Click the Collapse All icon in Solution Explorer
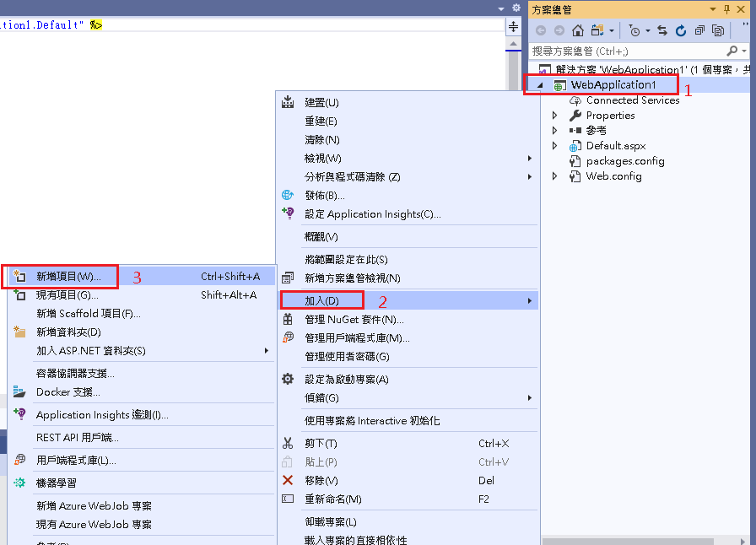Image resolution: width=756 pixels, height=545 pixels. point(699,31)
